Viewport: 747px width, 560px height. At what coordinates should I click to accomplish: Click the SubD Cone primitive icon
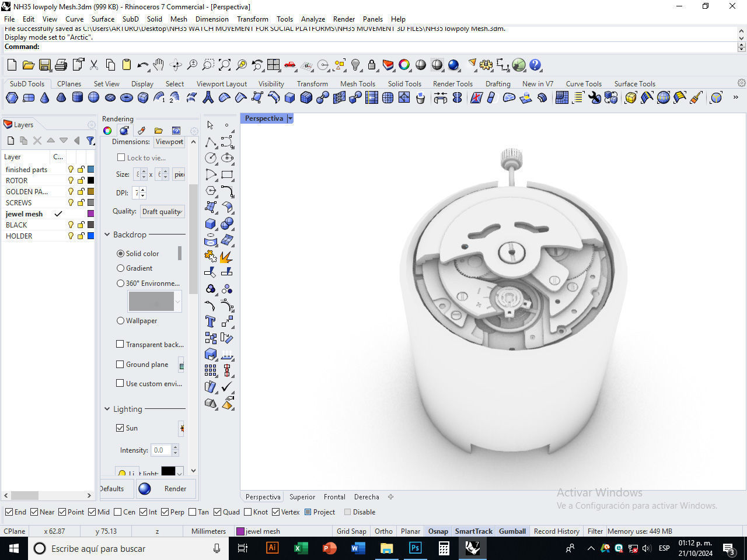44,98
